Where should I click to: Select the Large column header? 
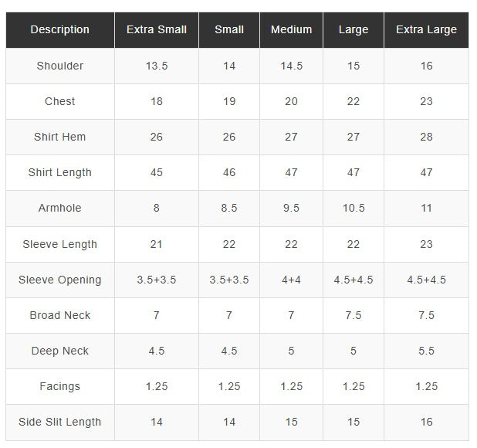click(353, 30)
